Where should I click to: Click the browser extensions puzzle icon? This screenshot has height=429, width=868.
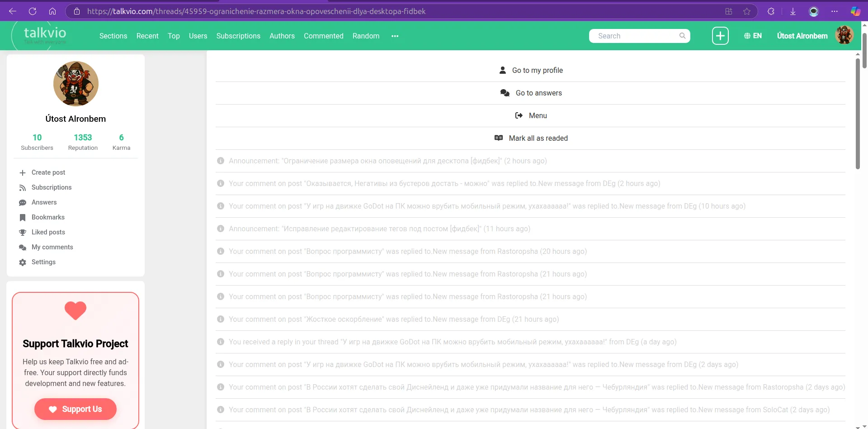771,11
